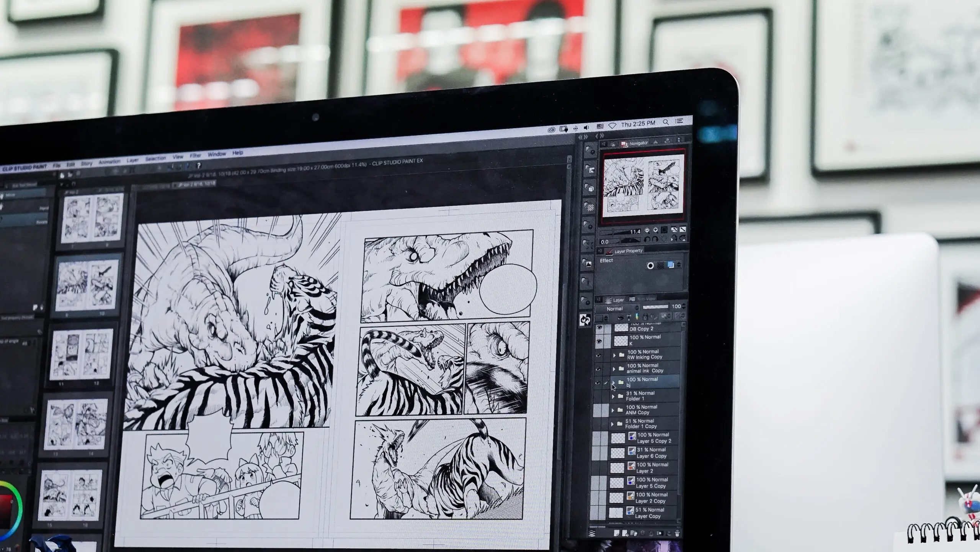The image size is (980, 552).
Task: Open the Window menu
Action: (x=217, y=154)
